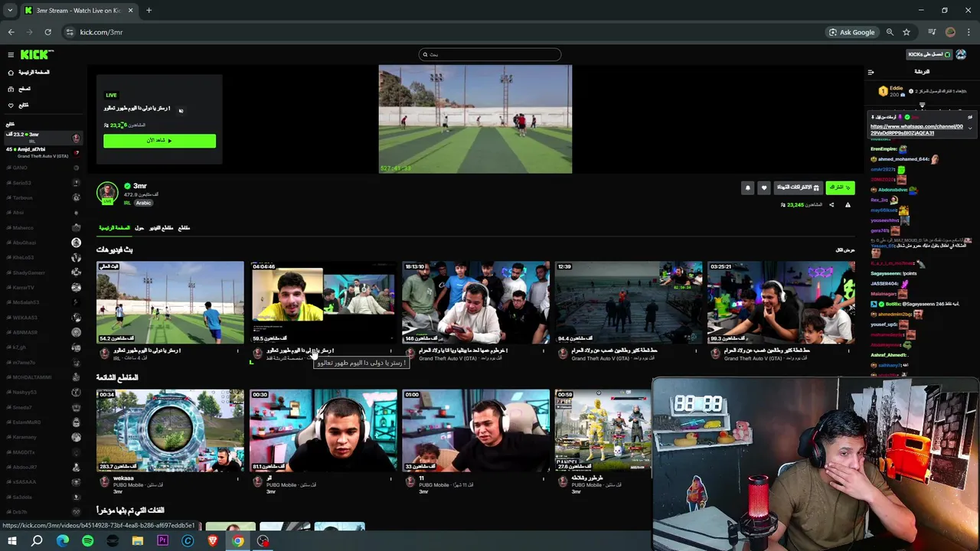Toggle the bell notification button
The width and height of the screenshot is (980, 551).
click(748, 187)
